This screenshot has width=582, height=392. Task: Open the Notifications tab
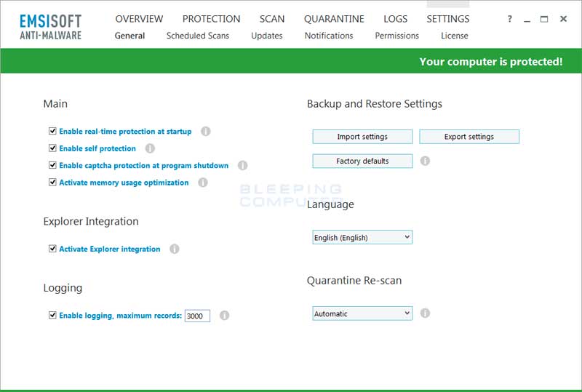329,36
